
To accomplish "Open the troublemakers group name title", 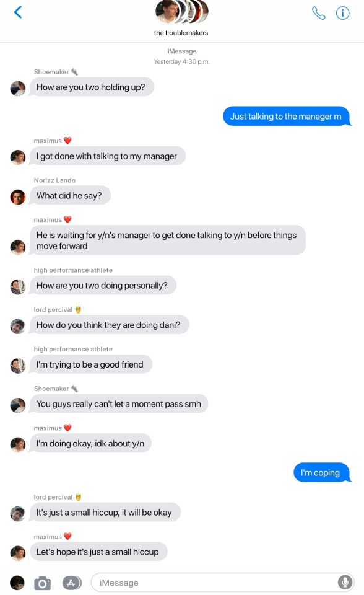I will [x=181, y=33].
